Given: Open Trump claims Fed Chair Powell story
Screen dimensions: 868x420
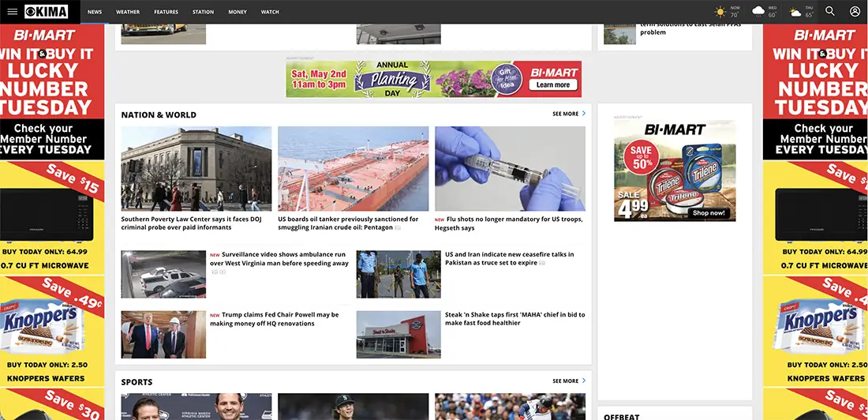Looking at the screenshot, I should [274, 319].
